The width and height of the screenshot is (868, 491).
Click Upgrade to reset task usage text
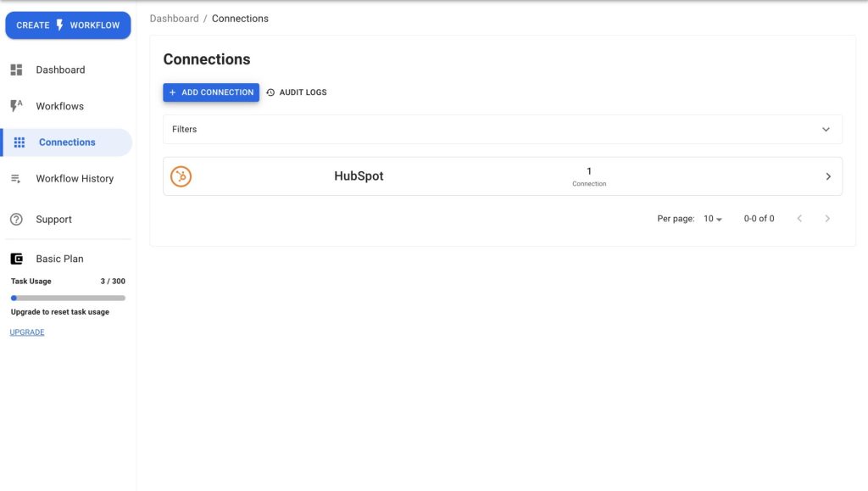(60, 312)
